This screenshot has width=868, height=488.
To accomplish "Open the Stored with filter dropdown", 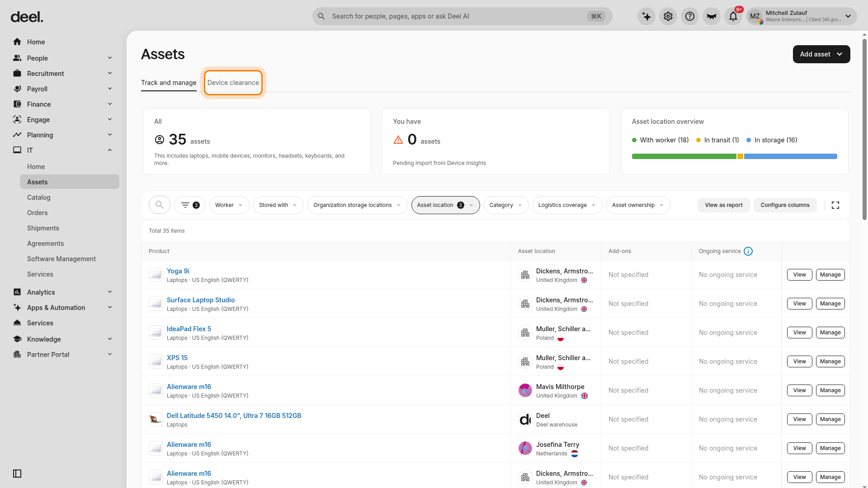I will [278, 205].
